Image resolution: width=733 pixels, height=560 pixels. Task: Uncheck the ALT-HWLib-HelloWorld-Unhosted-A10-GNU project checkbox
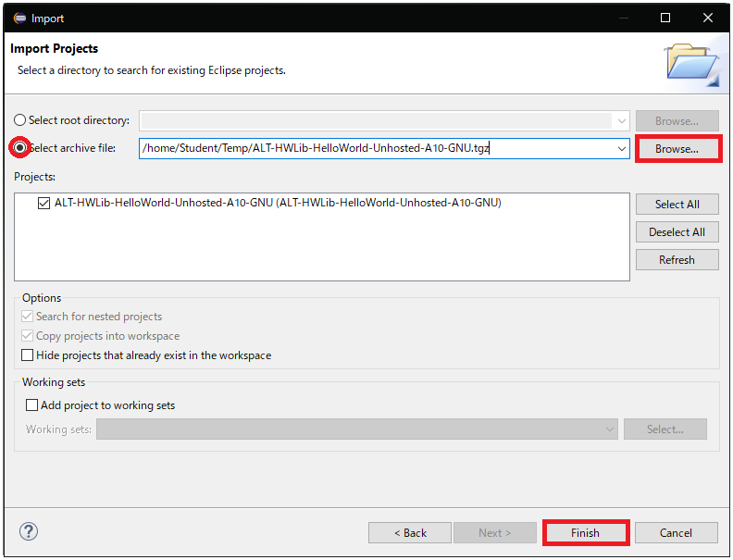[43, 204]
